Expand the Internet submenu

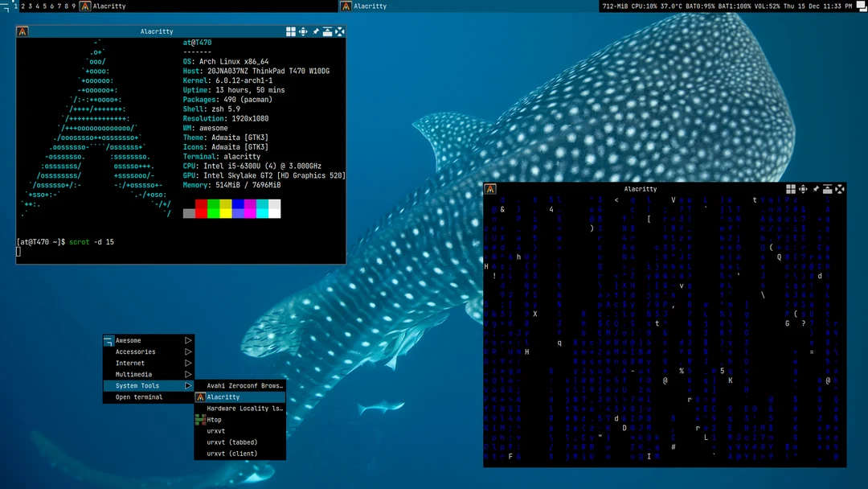pyautogui.click(x=134, y=363)
